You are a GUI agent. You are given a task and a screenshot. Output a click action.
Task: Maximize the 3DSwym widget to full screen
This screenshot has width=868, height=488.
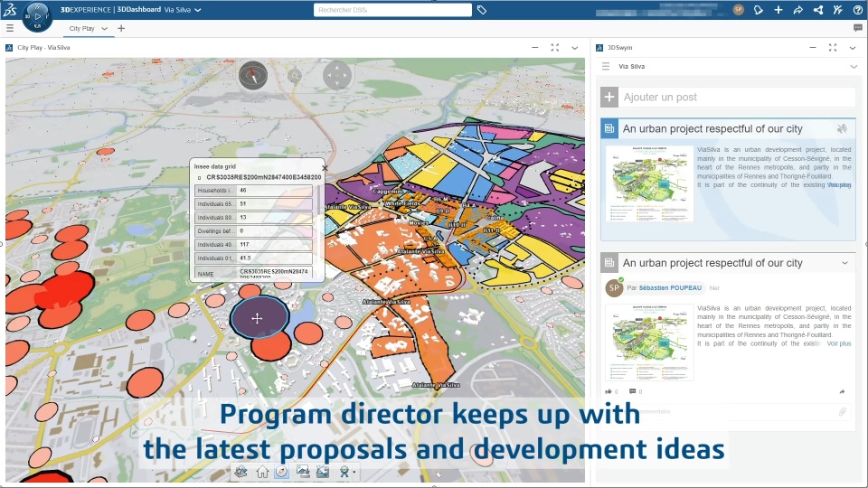coord(833,48)
